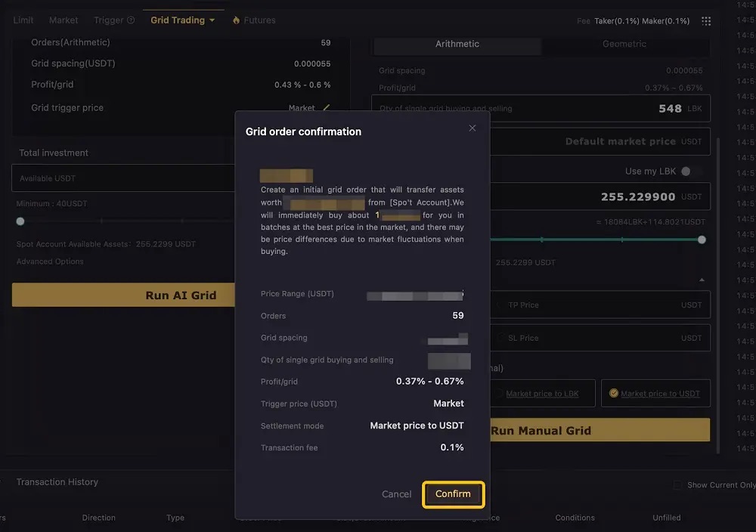Click the Trigger help question-mark icon

131,20
